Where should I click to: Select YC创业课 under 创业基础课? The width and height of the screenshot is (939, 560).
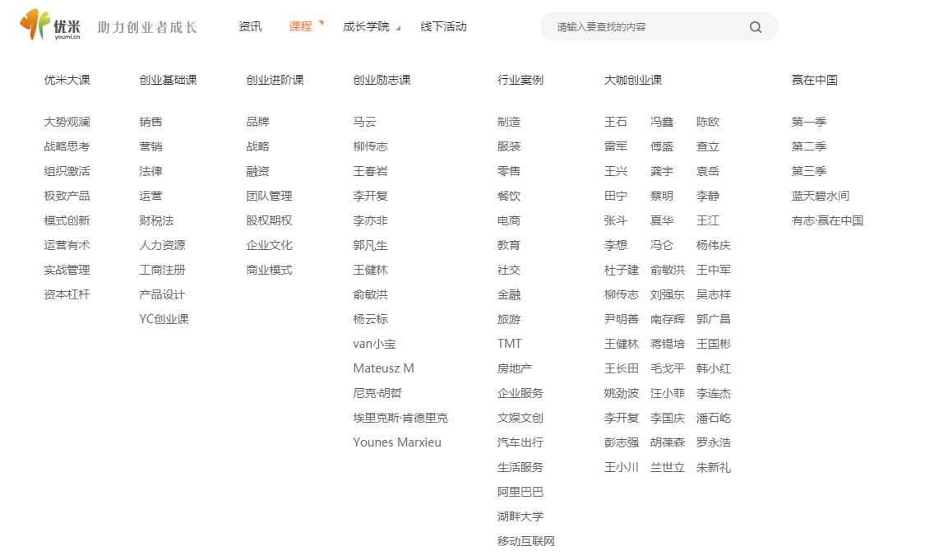(163, 319)
